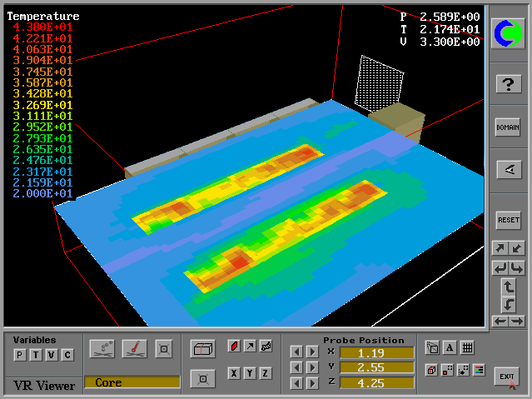Toggle the streamlines display icon
Viewport: 532px width, 399px height.
(x=102, y=347)
